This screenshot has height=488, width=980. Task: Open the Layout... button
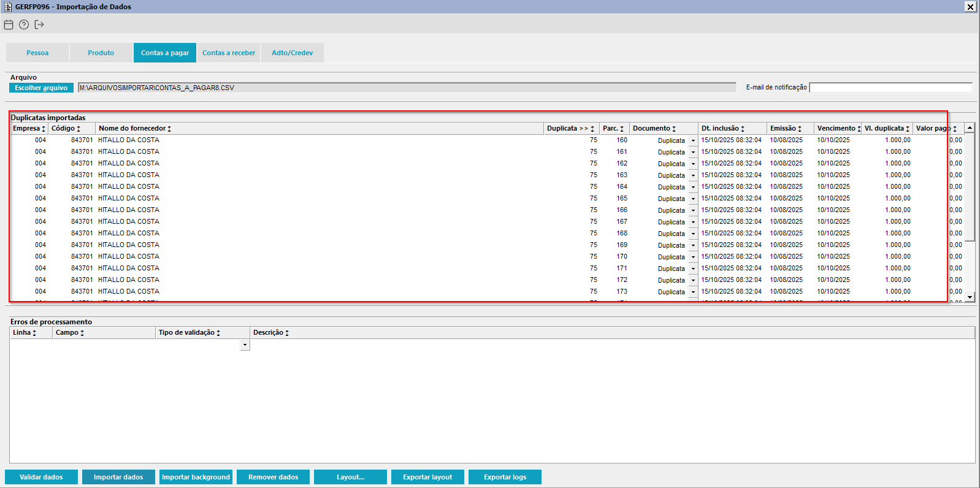click(351, 477)
